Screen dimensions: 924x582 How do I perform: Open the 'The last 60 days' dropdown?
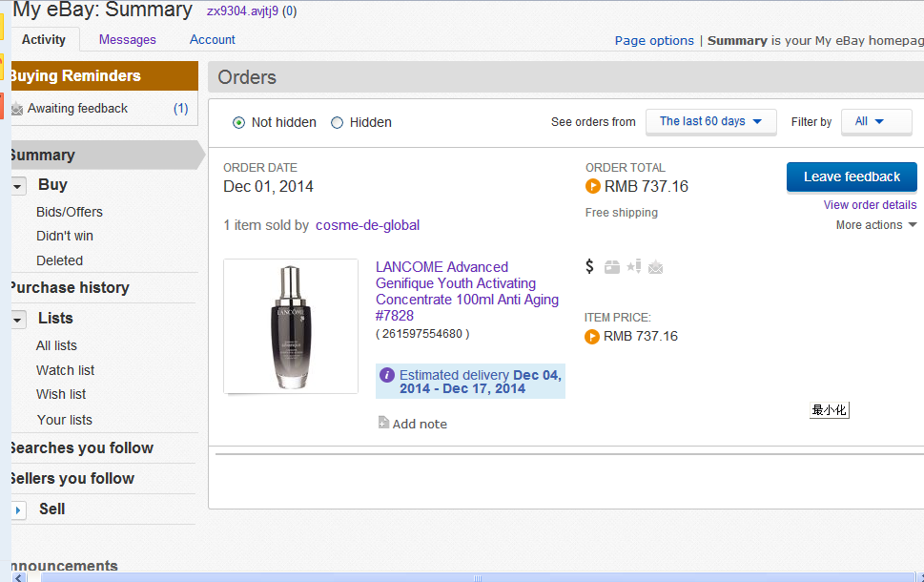click(710, 122)
